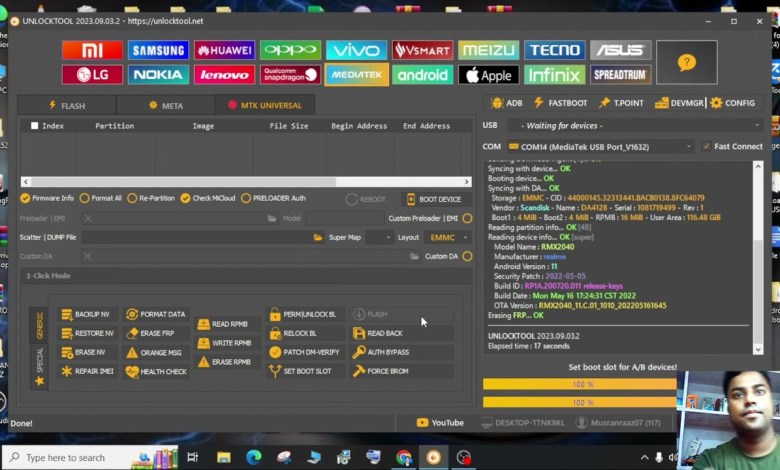Browse for Scatter DUMP file folder icon
Viewport: 780px width, 470px height.
click(318, 237)
